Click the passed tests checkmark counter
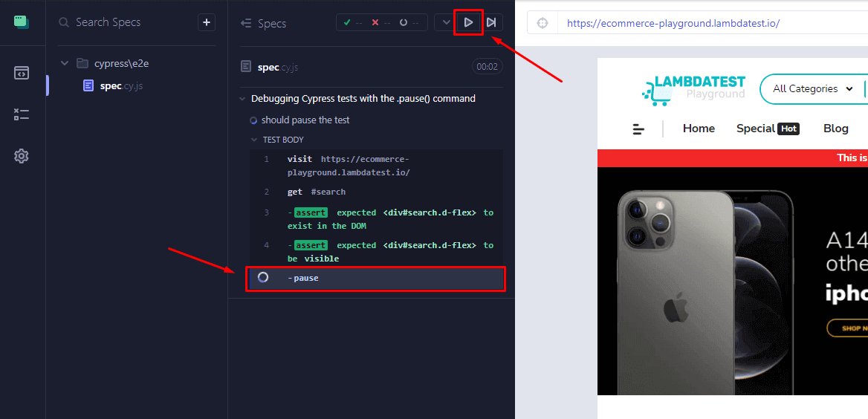Viewport: 868px width, 419px height. click(x=352, y=23)
